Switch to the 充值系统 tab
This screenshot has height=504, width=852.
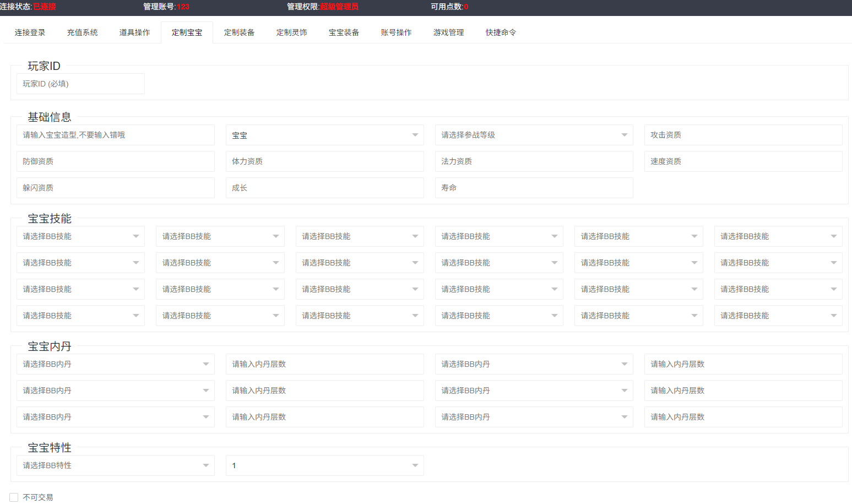(x=82, y=32)
